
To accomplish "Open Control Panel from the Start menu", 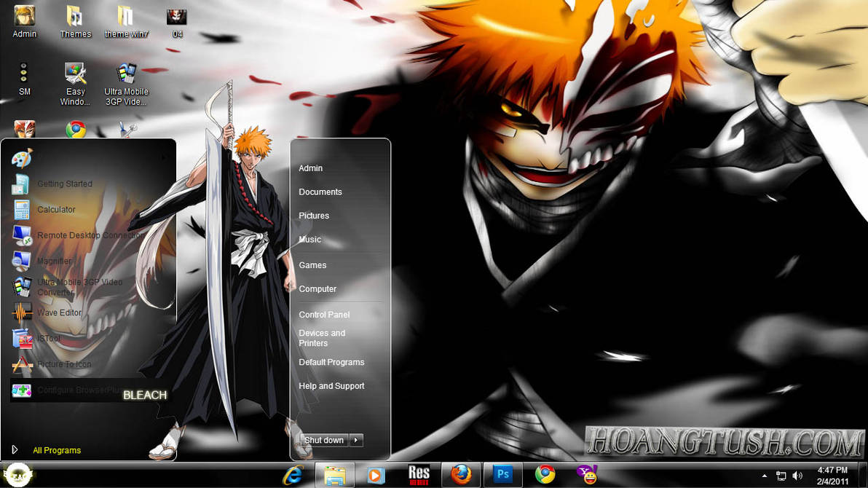I will [324, 315].
